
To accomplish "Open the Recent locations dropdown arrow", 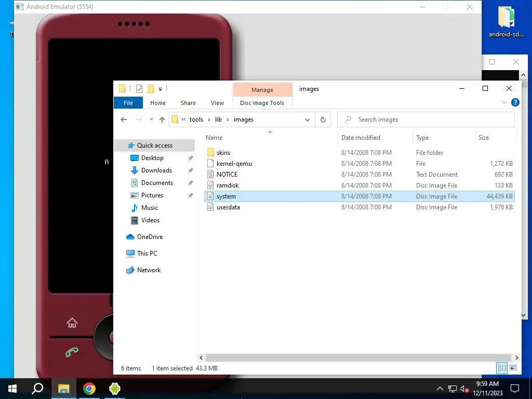I will coord(151,119).
